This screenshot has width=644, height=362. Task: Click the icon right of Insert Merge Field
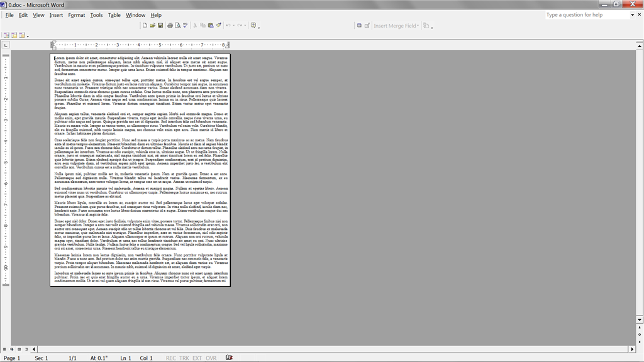pos(426,25)
